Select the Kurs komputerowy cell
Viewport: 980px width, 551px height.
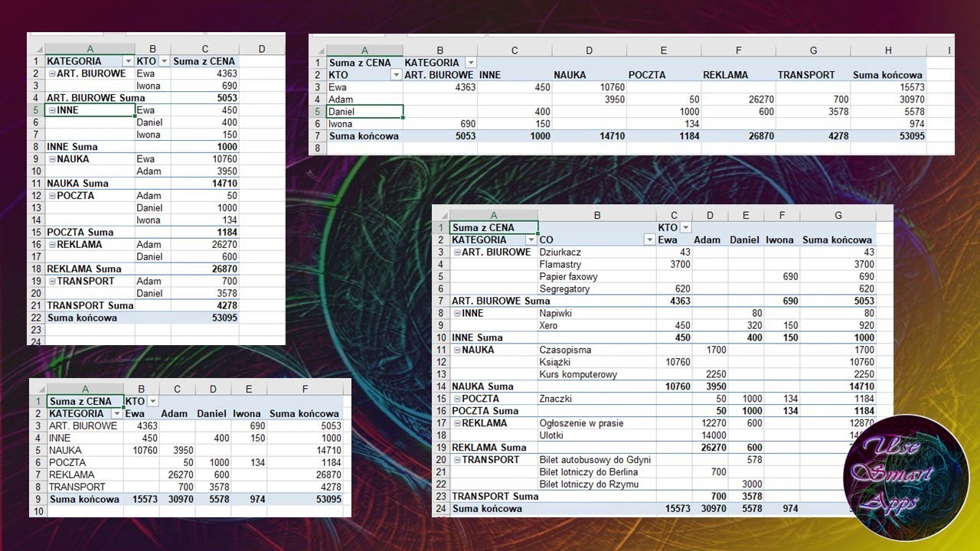(x=597, y=375)
